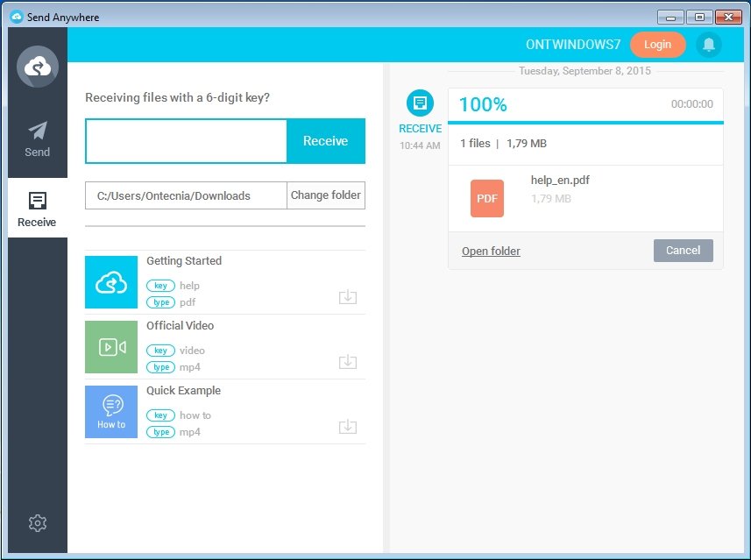
Task: Switch to the Send tab
Action: pyautogui.click(x=38, y=139)
